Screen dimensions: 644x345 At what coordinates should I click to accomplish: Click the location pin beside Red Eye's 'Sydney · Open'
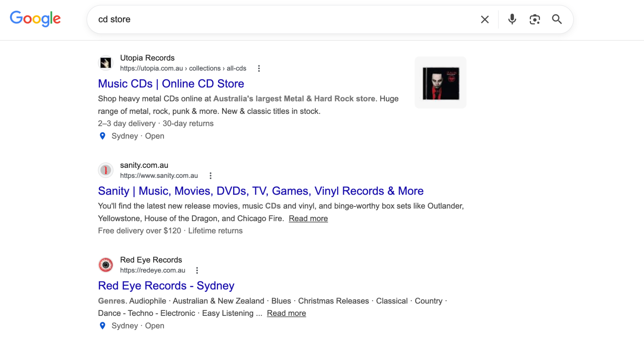point(103,326)
